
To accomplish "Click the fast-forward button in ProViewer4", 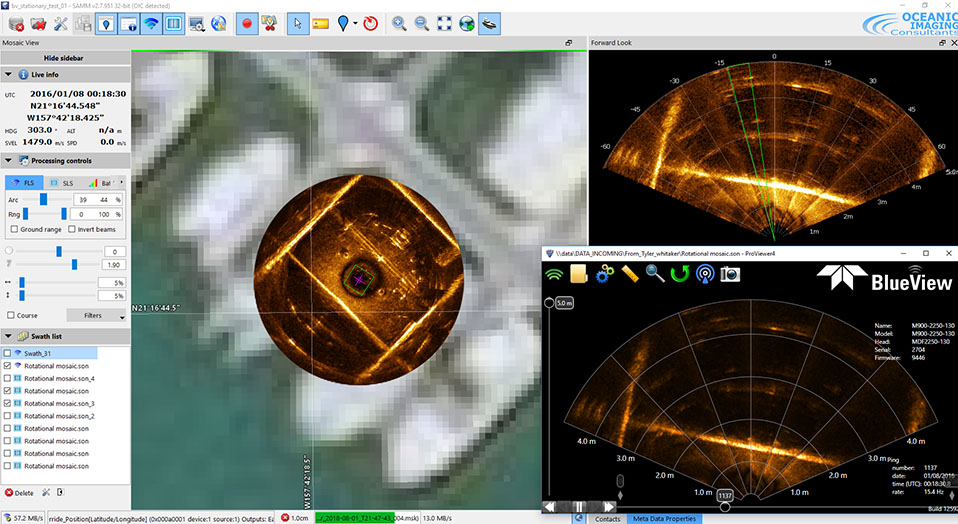I will [x=608, y=506].
